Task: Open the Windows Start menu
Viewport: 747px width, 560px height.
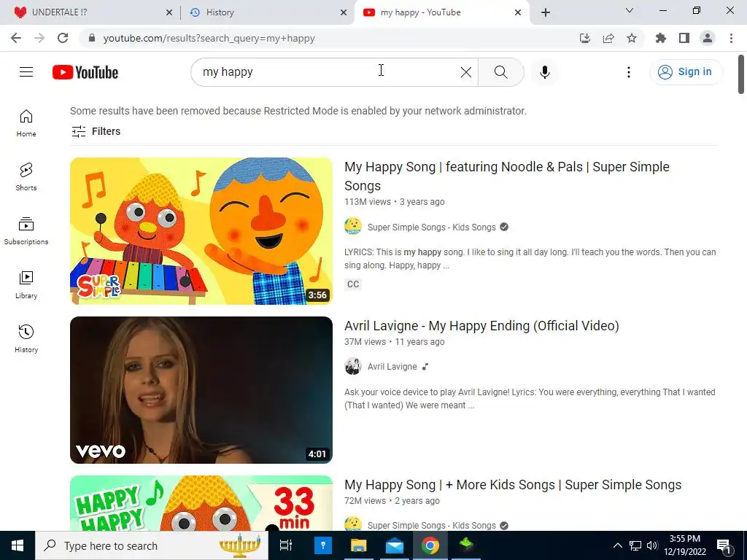Action: [x=18, y=545]
